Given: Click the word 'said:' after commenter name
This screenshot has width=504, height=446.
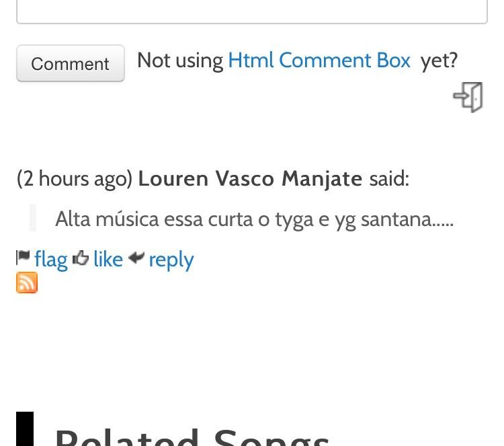Looking at the screenshot, I should [x=389, y=179].
